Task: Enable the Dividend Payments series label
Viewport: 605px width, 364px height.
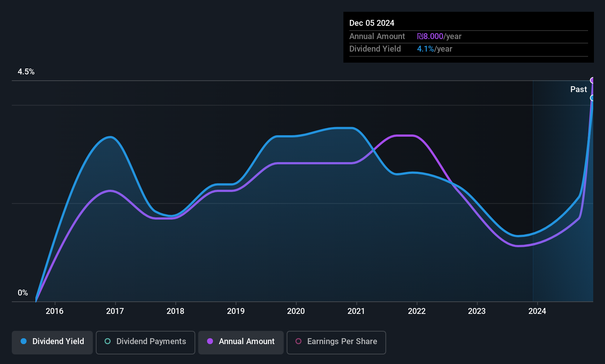Action: [x=151, y=342]
